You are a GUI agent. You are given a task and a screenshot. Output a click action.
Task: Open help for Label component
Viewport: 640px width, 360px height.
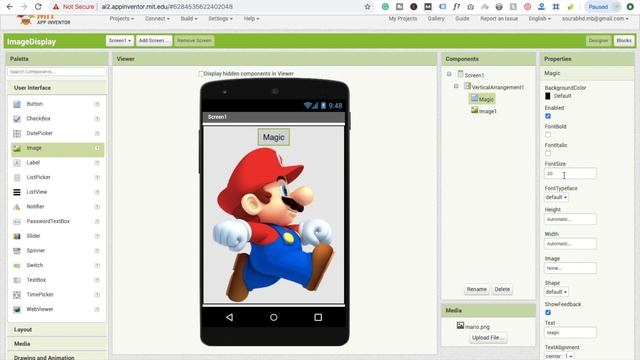[97, 163]
